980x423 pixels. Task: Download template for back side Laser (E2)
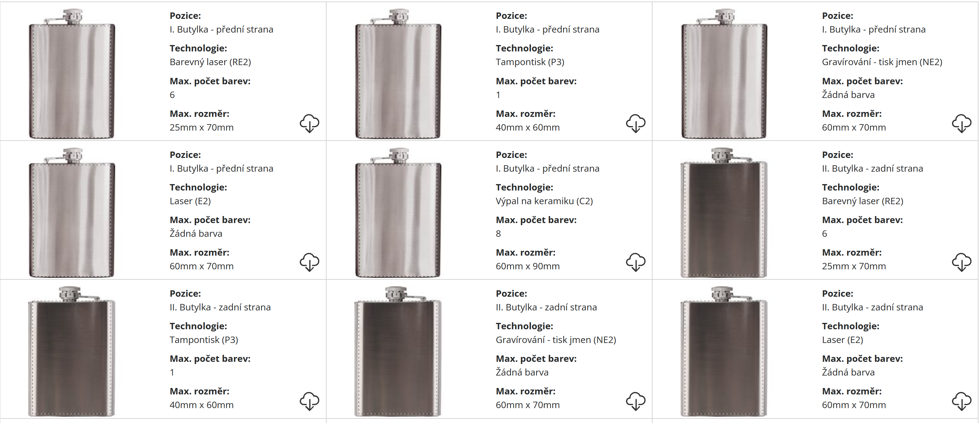(x=961, y=401)
